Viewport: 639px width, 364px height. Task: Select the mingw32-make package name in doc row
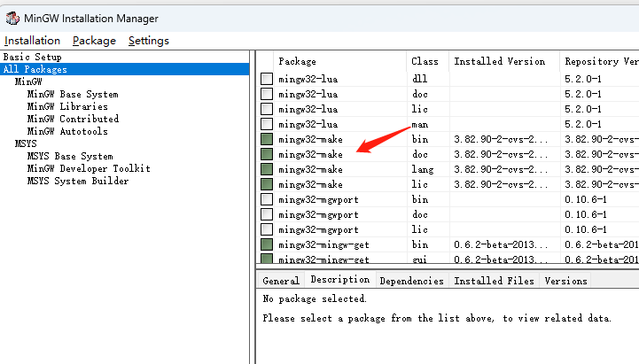click(310, 154)
